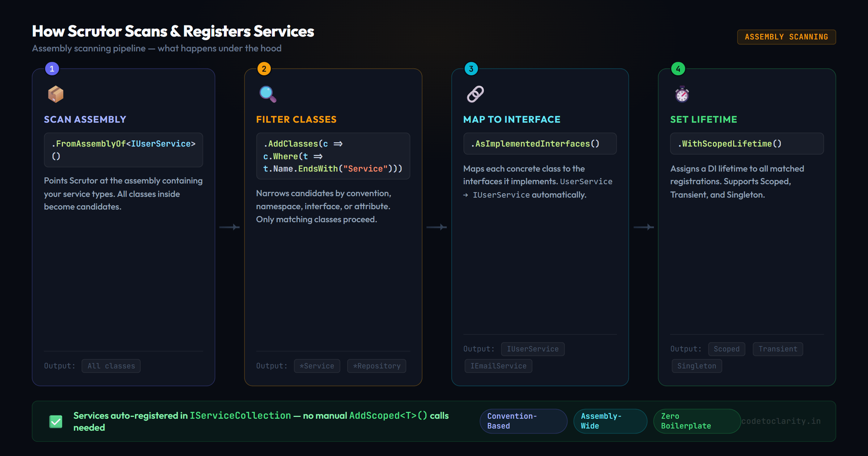
Task: Select the Transient lifetime swatch
Action: (778, 349)
